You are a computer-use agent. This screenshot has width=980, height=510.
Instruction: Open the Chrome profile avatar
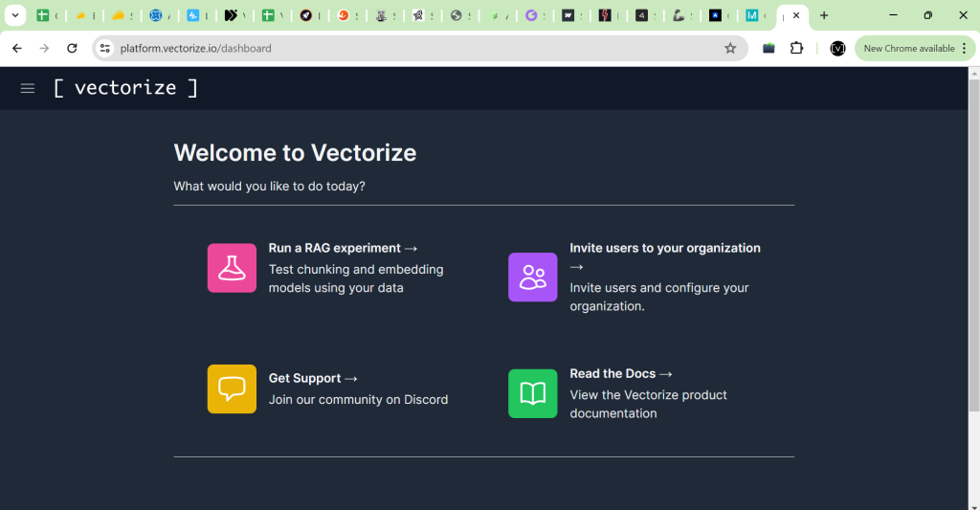[x=837, y=48]
